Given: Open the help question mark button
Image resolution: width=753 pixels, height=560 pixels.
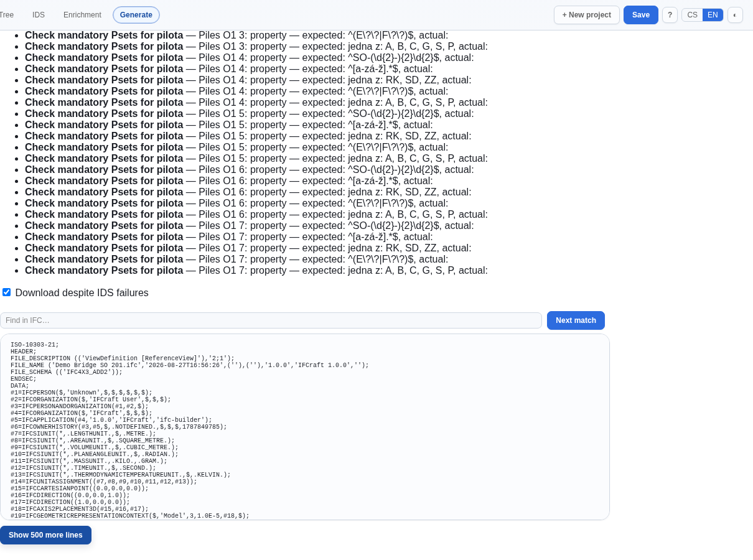Looking at the screenshot, I should [670, 15].
